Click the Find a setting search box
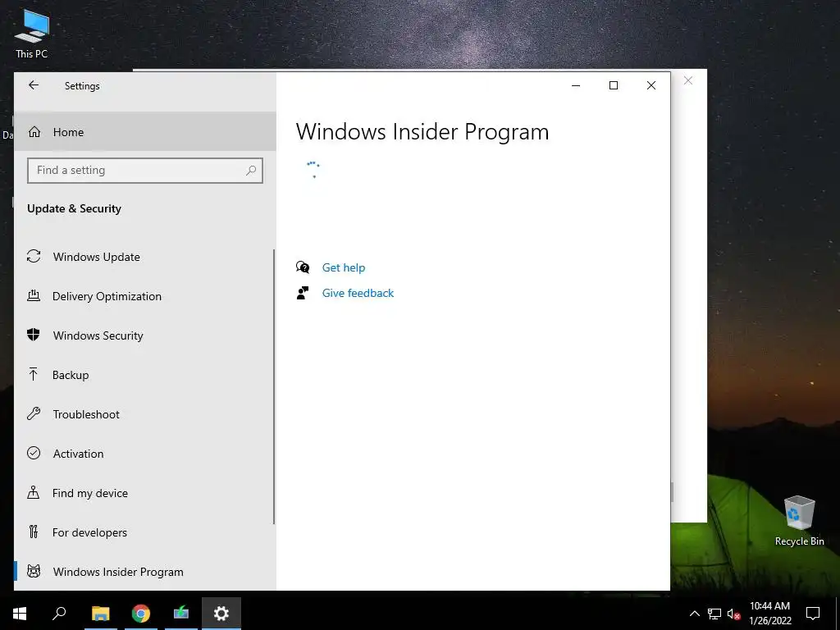Screen dimensions: 840x630 (x=144, y=171)
